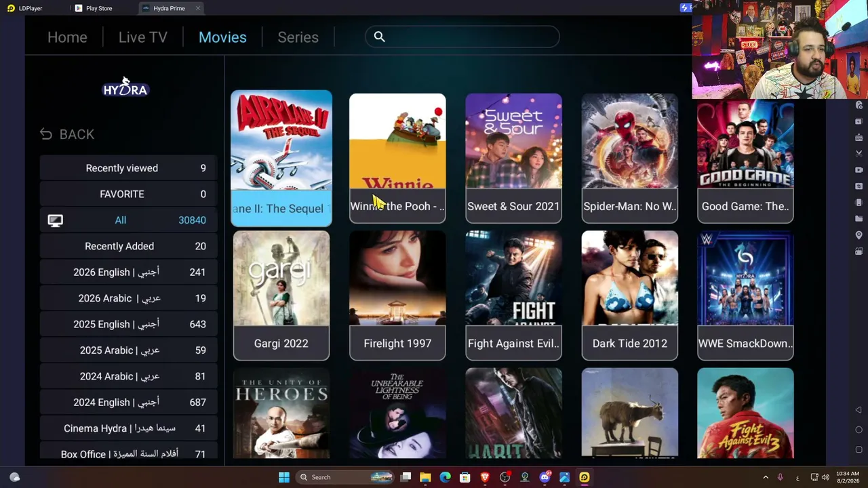Click LDPlayer rotate screen icon

tap(859, 251)
